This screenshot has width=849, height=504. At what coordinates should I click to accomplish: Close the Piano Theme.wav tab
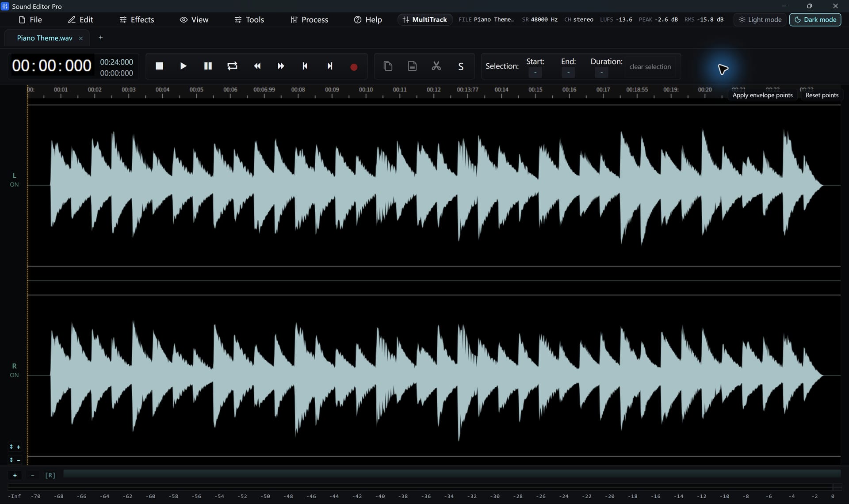click(80, 38)
